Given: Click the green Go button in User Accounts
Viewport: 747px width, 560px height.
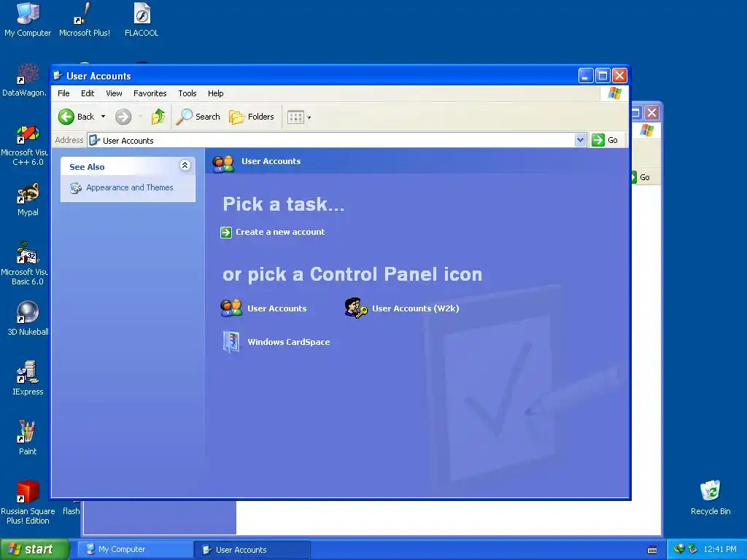Looking at the screenshot, I should (605, 140).
